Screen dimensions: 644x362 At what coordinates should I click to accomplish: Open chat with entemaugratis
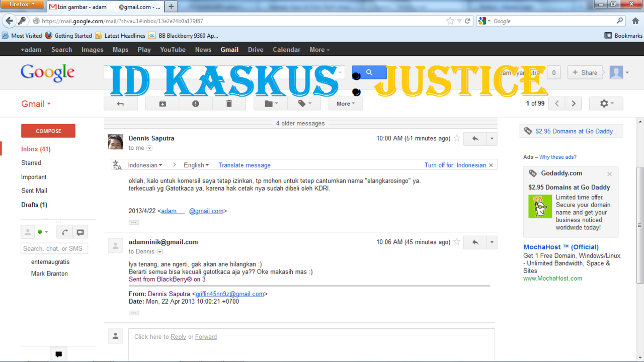50,262
